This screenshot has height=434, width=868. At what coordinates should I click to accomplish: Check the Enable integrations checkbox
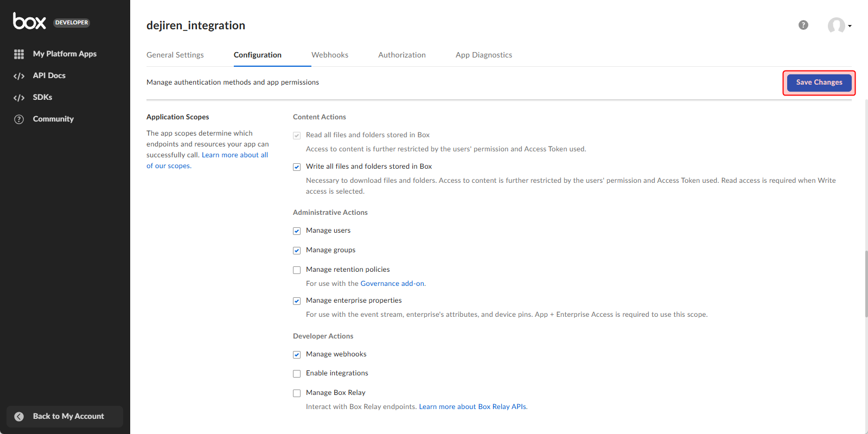297,374
